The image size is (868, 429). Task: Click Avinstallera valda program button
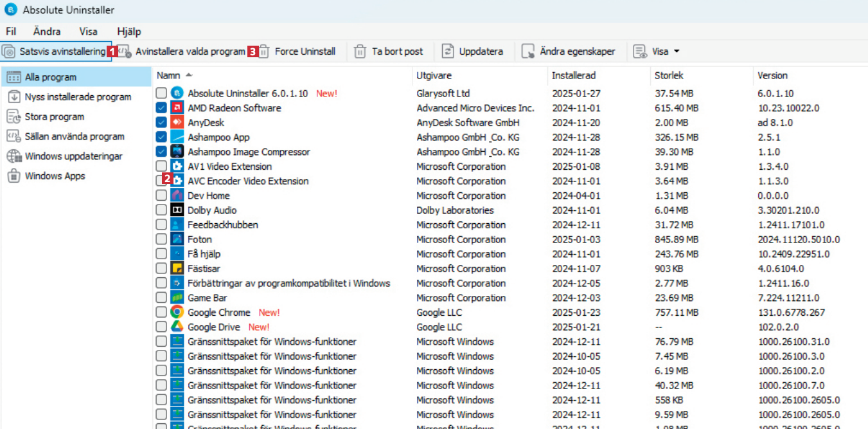[190, 51]
